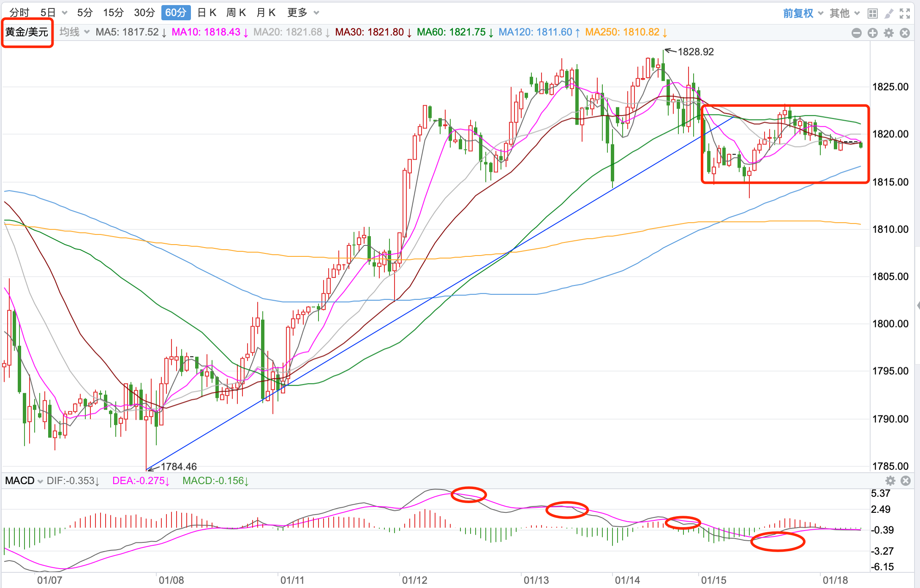Open MACD panel settings gear
This screenshot has width=920, height=588.
click(x=890, y=481)
